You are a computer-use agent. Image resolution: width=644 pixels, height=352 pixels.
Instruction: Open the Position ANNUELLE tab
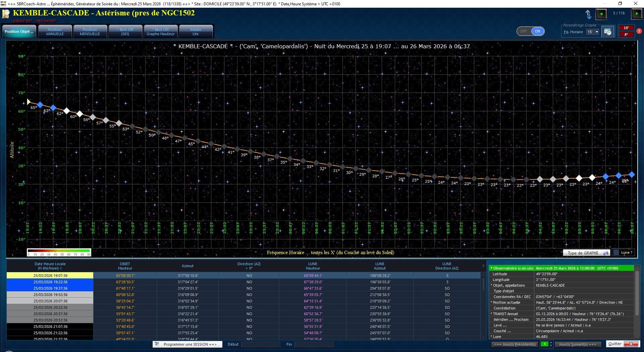[55, 32]
